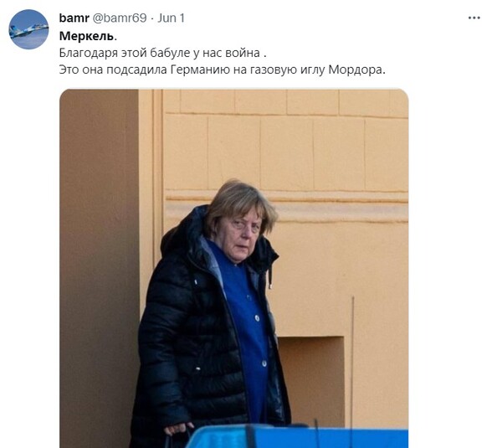This screenshot has width=492, height=448.
Task: Click the line starting with Это она подсадила
Action: click(x=223, y=70)
